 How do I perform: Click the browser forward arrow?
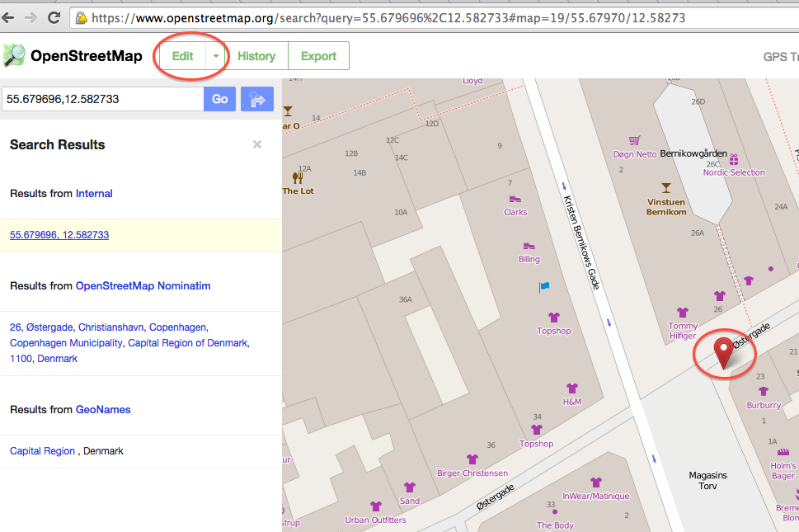coord(31,18)
